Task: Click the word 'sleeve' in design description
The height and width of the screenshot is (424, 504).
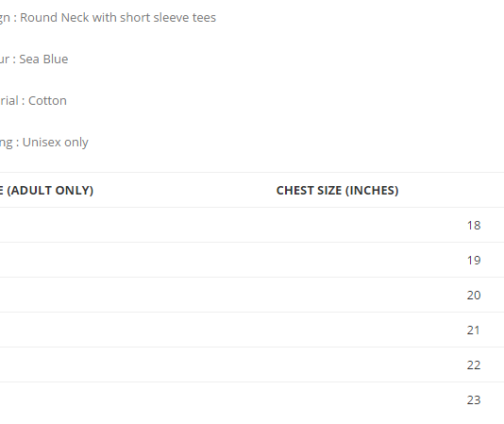Action: coord(172,17)
